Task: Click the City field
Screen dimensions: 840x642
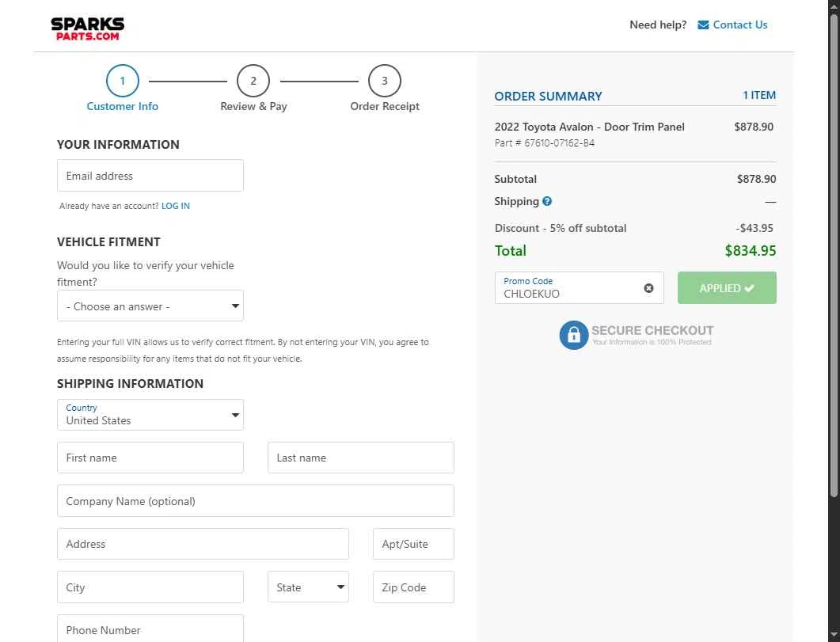Action: click(x=150, y=587)
